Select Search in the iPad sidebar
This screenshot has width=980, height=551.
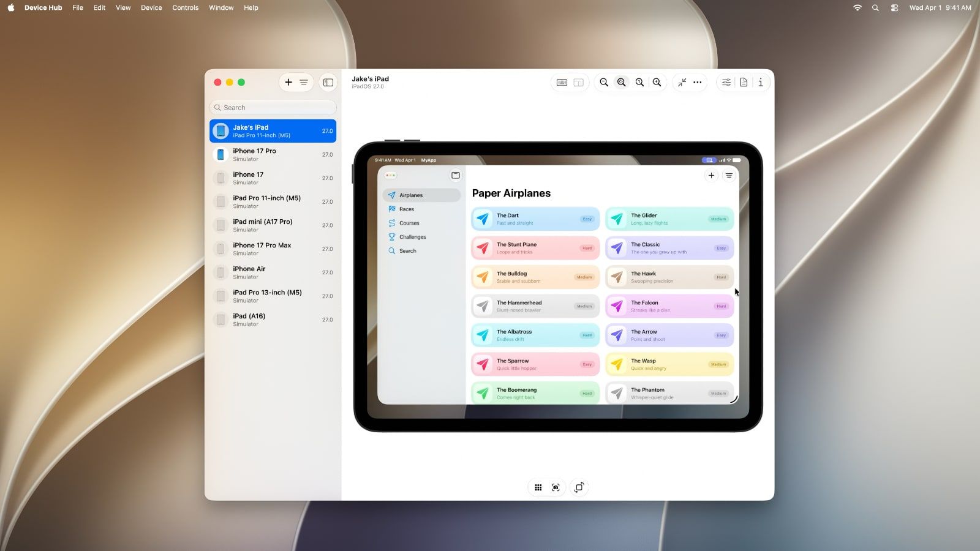[x=421, y=251]
